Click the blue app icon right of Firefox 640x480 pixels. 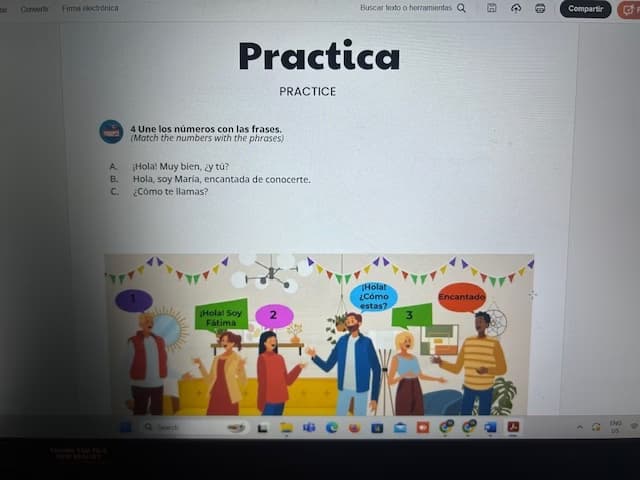tap(377, 428)
